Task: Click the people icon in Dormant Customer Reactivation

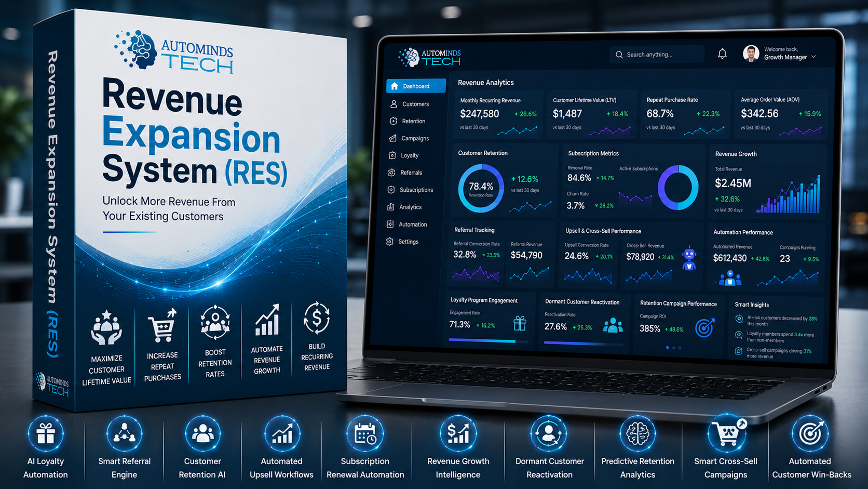Action: coord(613,325)
